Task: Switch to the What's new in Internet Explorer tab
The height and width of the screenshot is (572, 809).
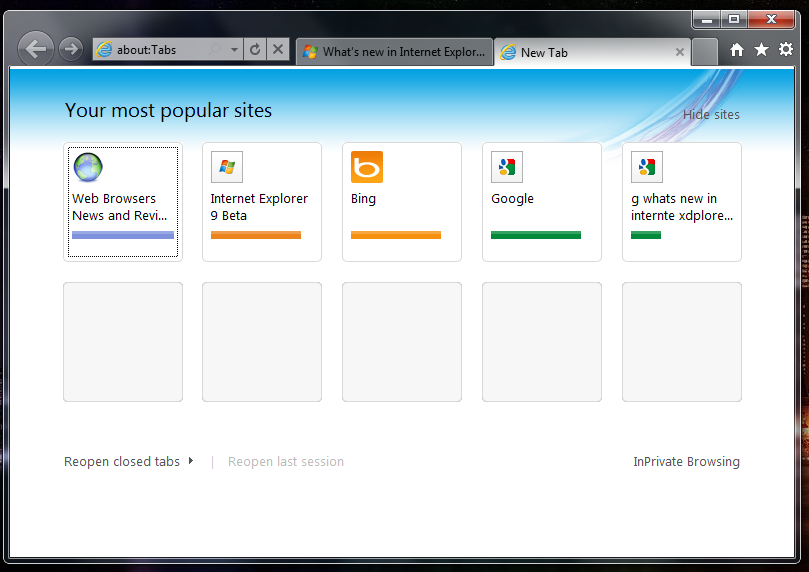Action: [394, 52]
